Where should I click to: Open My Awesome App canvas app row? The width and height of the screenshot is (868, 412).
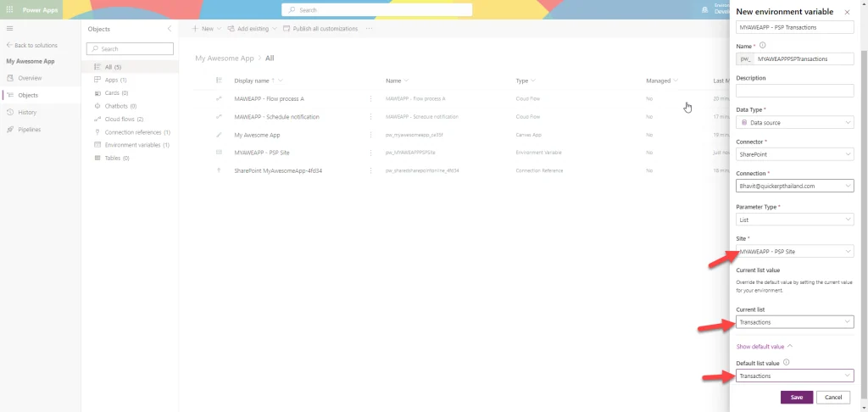click(257, 135)
